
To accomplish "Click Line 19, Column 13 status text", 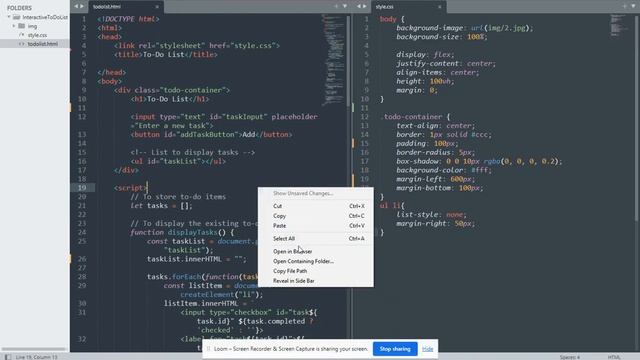I will coord(36,357).
